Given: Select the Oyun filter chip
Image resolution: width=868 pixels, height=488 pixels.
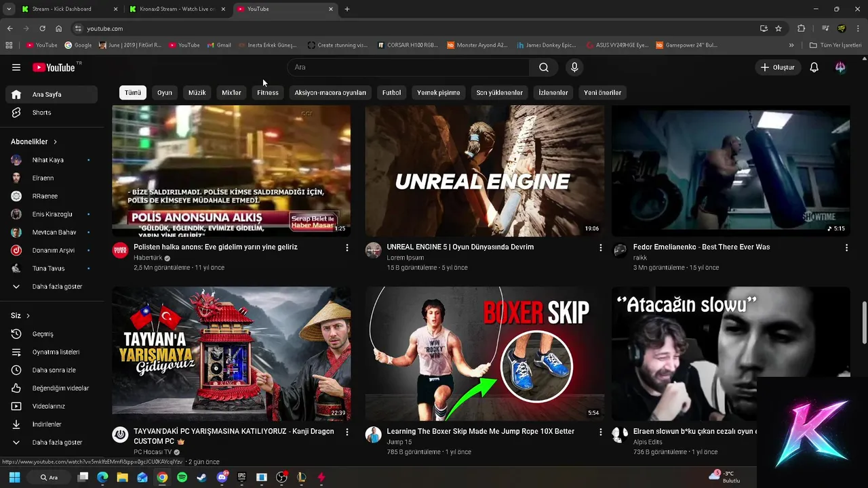Looking at the screenshot, I should click(x=165, y=93).
